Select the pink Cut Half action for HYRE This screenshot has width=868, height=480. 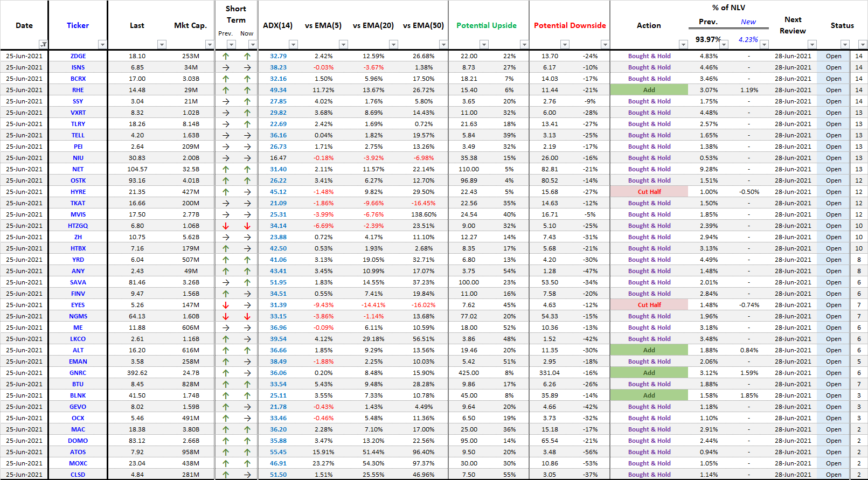[x=649, y=192]
